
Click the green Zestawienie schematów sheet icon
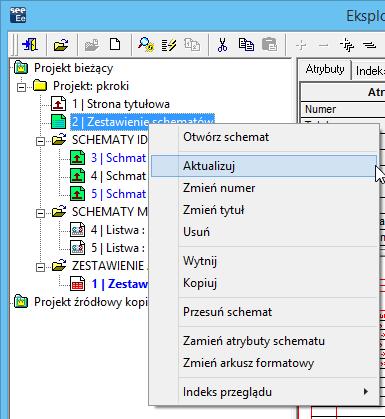(x=58, y=122)
